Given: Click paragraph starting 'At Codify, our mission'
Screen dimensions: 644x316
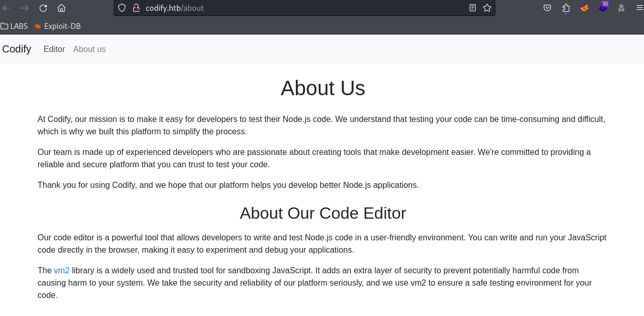Looking at the screenshot, I should 321,125.
